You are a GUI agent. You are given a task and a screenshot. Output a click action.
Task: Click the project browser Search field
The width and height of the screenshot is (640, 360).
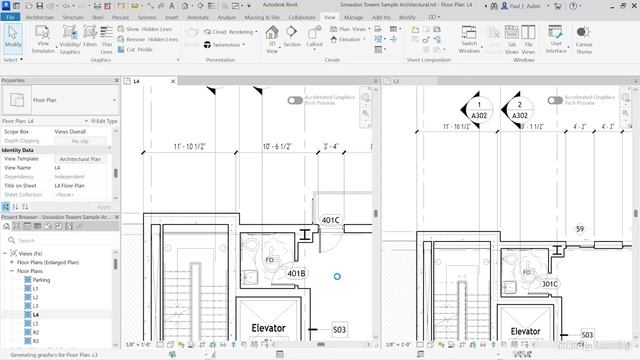[x=61, y=240]
